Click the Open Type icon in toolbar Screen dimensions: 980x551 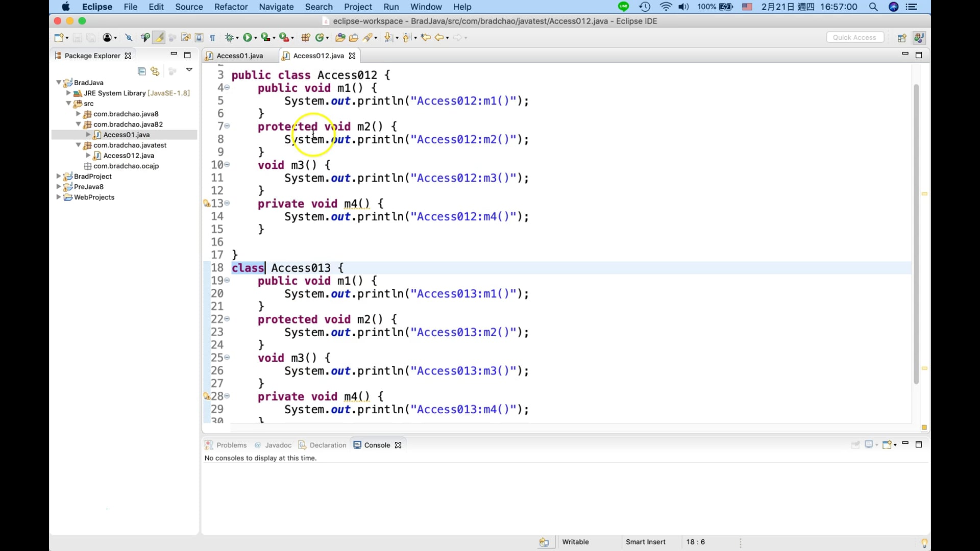pyautogui.click(x=340, y=37)
